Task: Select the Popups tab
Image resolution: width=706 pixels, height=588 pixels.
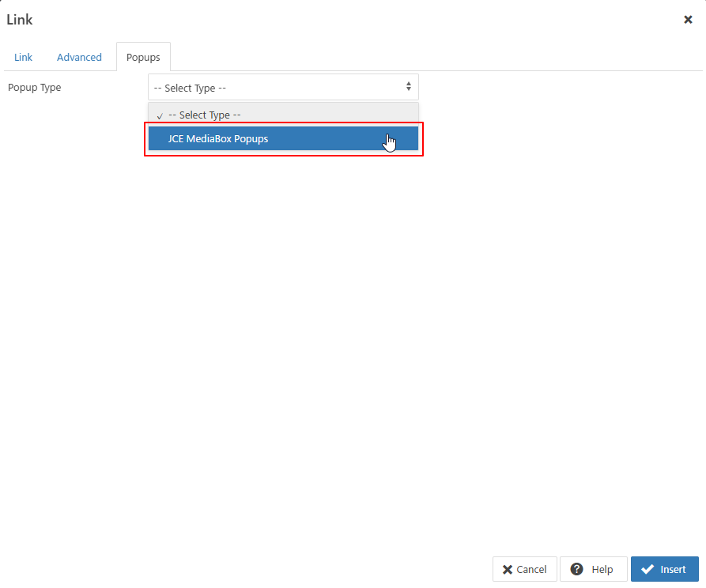Action: point(143,58)
